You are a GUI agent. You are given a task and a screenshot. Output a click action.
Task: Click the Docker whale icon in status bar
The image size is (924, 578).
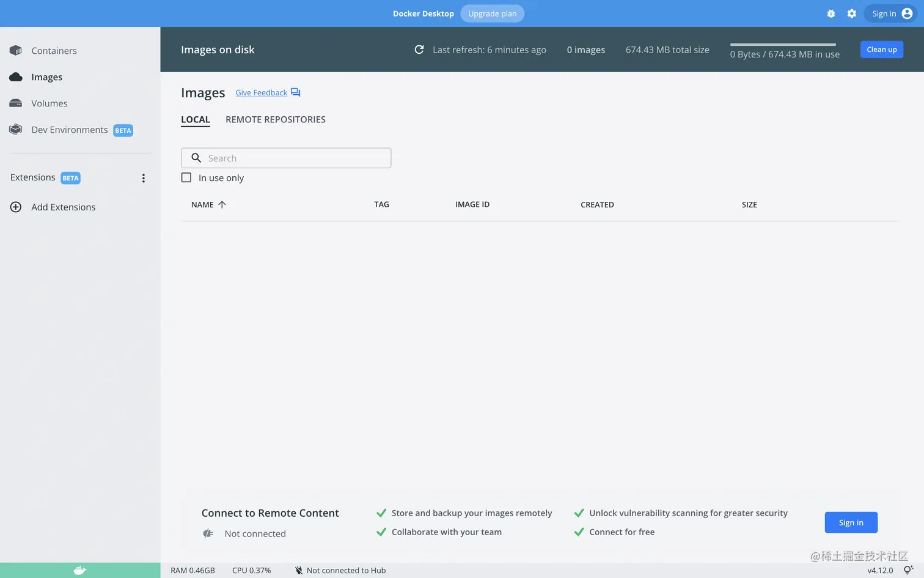(x=80, y=570)
